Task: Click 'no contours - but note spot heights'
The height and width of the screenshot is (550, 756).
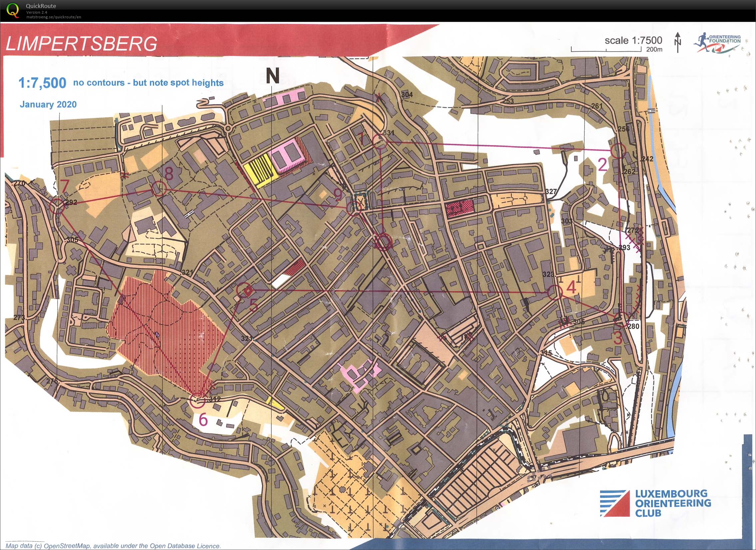Action: tap(148, 83)
